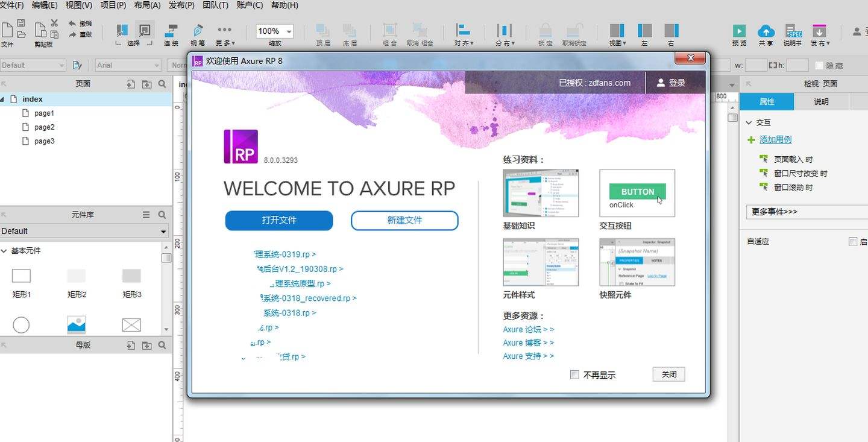
Task: Select the 矩形1 rectangle widget
Action: click(21, 283)
